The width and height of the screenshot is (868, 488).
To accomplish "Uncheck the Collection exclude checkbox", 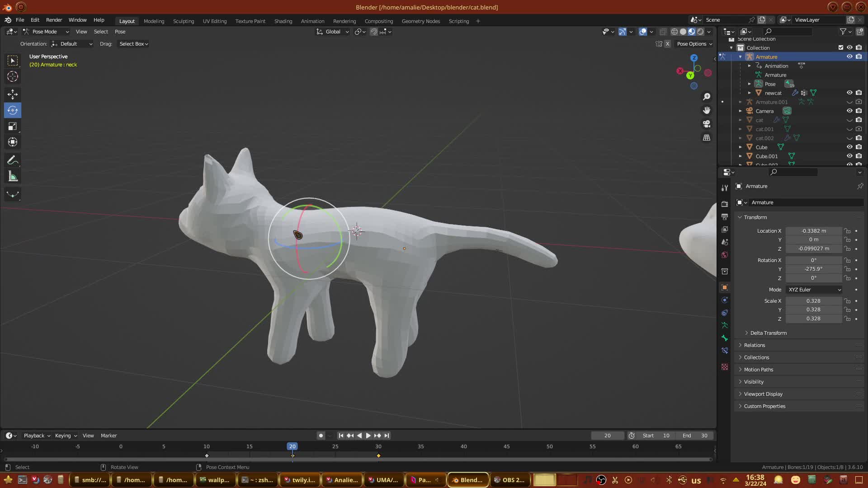I will coord(841,47).
